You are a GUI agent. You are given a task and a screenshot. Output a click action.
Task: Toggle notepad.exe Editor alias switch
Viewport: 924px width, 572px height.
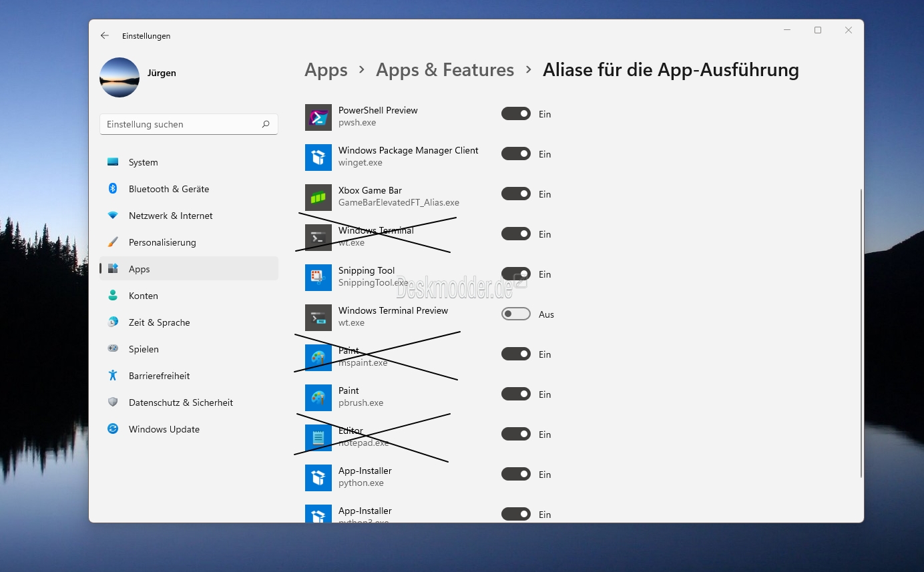[516, 434]
